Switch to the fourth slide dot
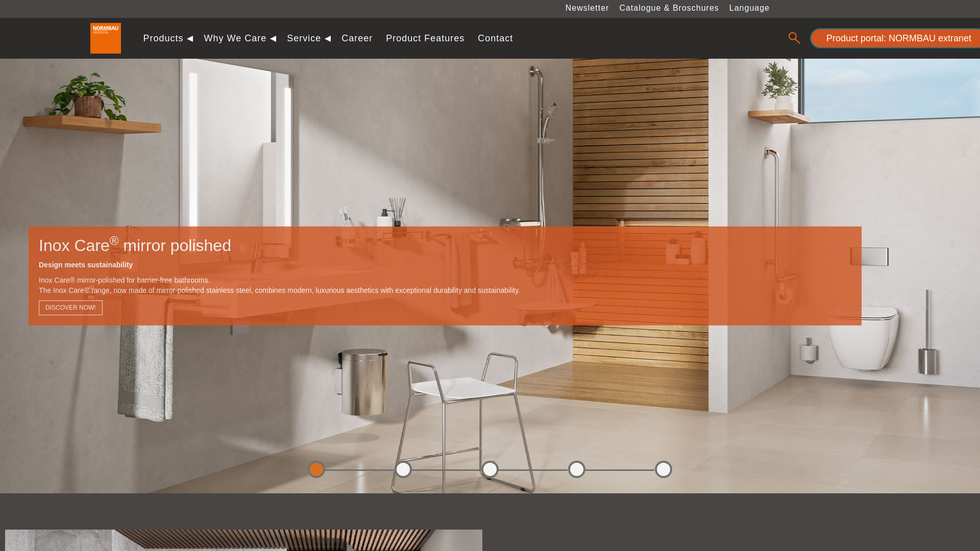 [577, 469]
